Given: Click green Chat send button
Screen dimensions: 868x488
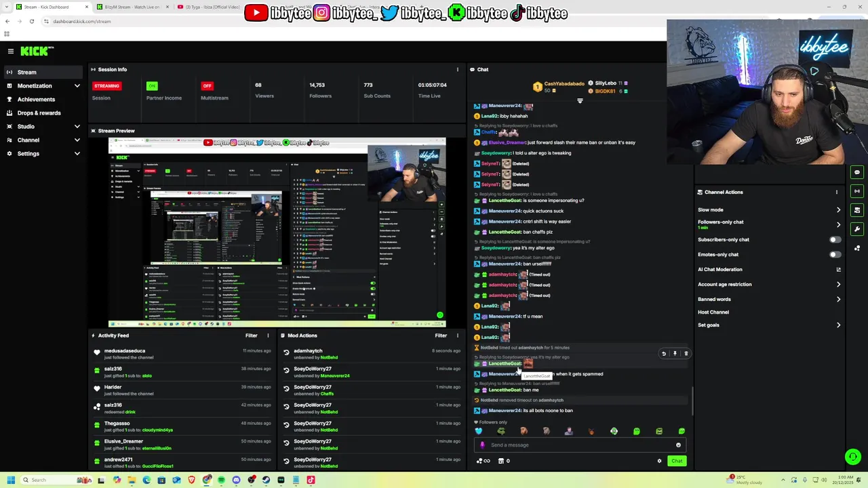Looking at the screenshot, I should pyautogui.click(x=677, y=461).
